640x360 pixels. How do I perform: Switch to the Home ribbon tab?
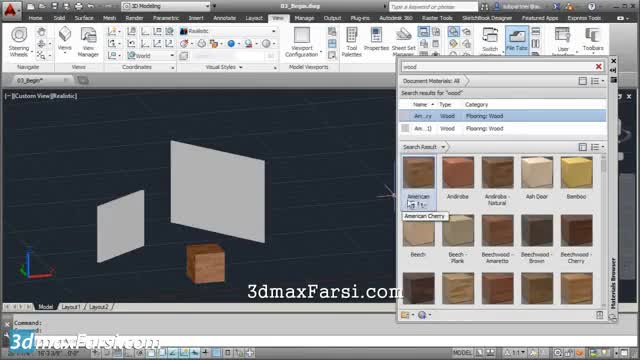(x=36, y=18)
